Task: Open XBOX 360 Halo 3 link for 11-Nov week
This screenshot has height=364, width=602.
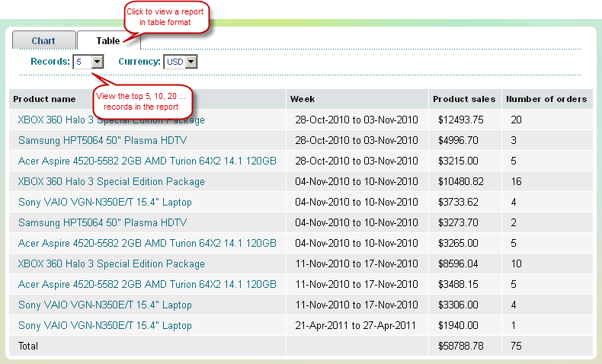Action: pyautogui.click(x=111, y=264)
